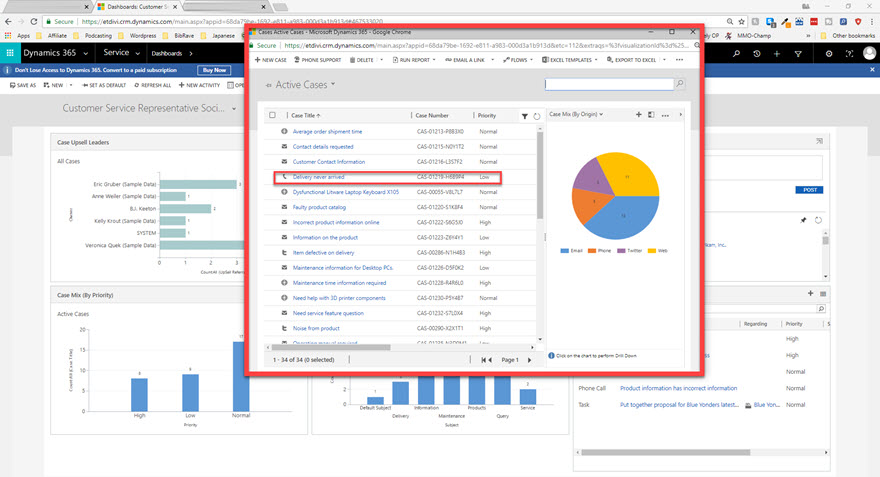
Task: Open Noise from product case
Action: tap(316, 329)
